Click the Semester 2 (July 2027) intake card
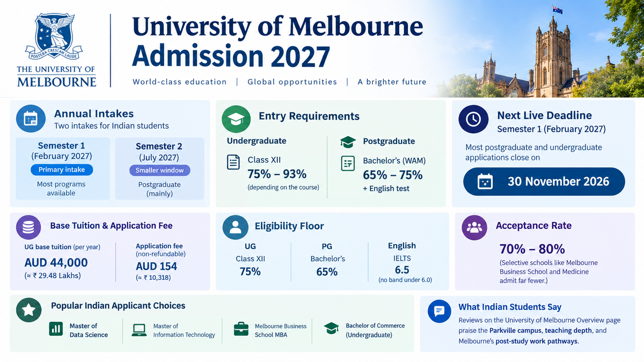 159,168
